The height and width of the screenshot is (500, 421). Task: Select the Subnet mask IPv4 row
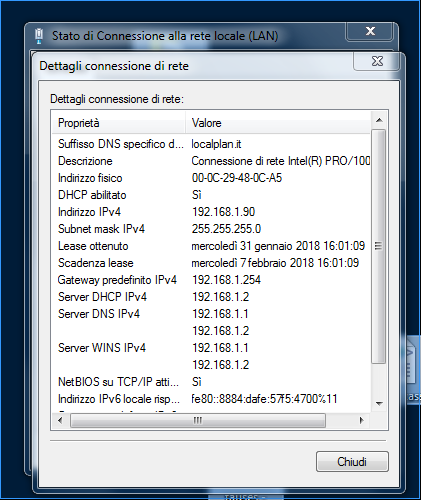pyautogui.click(x=211, y=229)
